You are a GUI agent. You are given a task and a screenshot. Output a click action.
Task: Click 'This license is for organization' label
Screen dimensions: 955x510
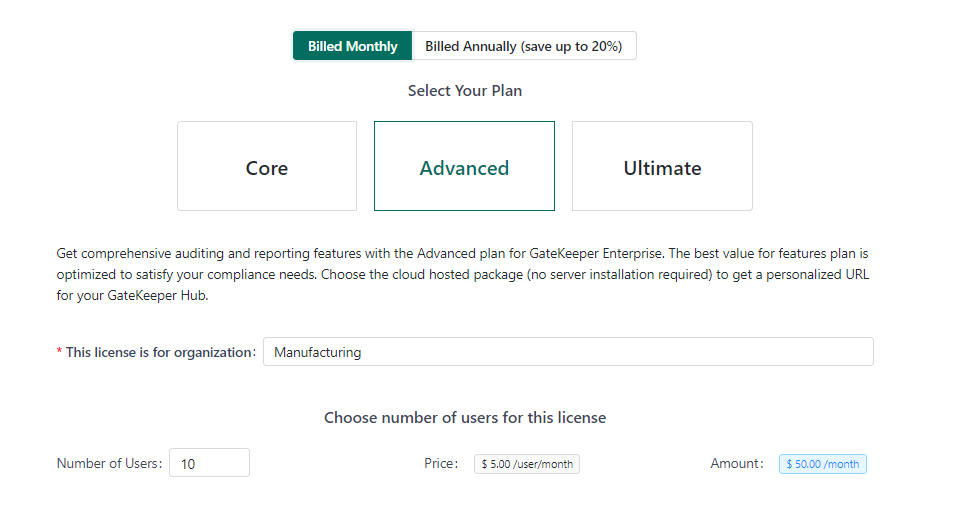point(161,353)
